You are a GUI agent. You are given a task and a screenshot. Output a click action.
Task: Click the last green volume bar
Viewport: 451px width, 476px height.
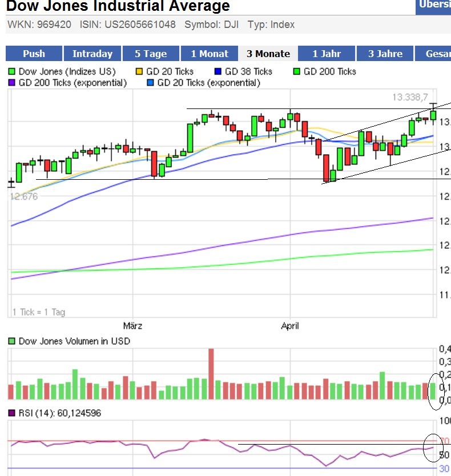coord(433,391)
